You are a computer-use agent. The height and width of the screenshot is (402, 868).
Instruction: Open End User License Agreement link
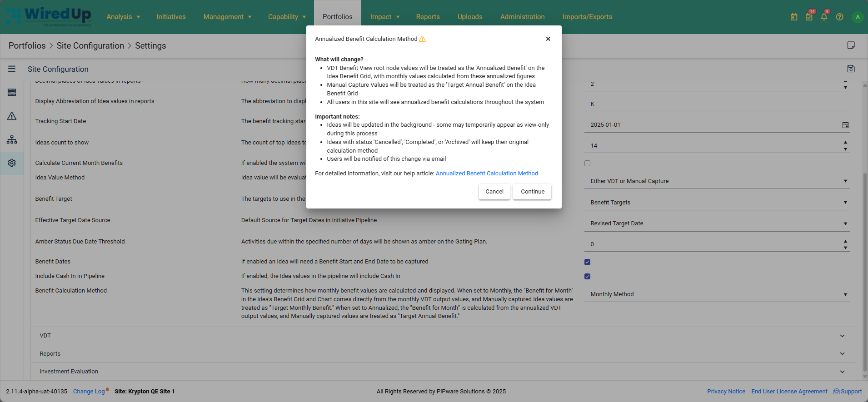pyautogui.click(x=789, y=392)
